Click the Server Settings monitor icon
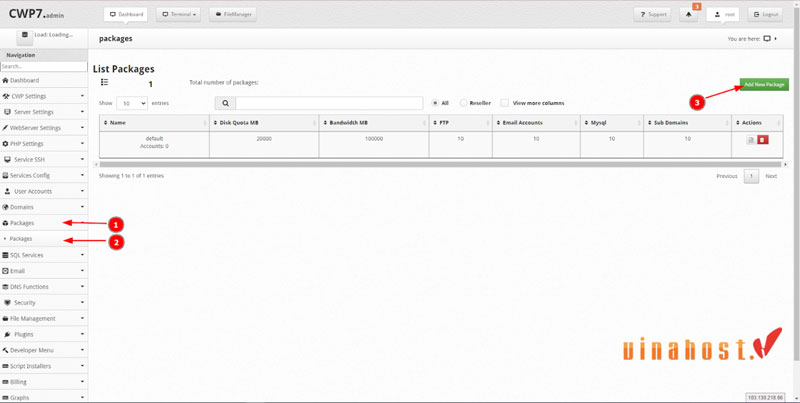Image resolution: width=800 pixels, height=403 pixels. click(x=7, y=112)
